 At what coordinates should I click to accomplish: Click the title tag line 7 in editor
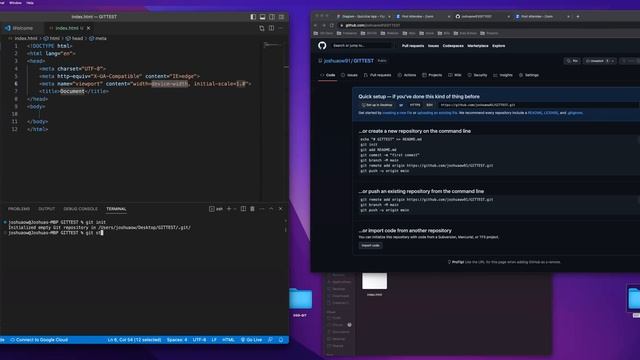[x=74, y=91]
